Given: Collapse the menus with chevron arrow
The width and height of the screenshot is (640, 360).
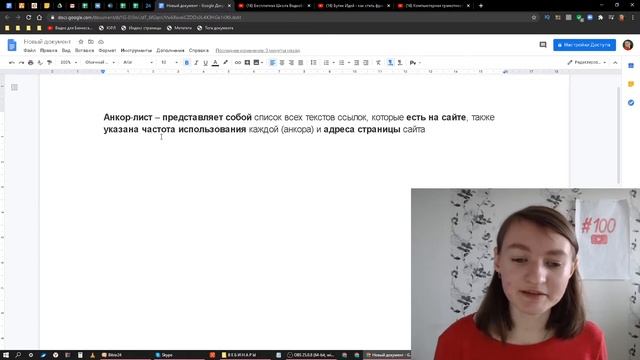Looking at the screenshot, I should (x=615, y=62).
